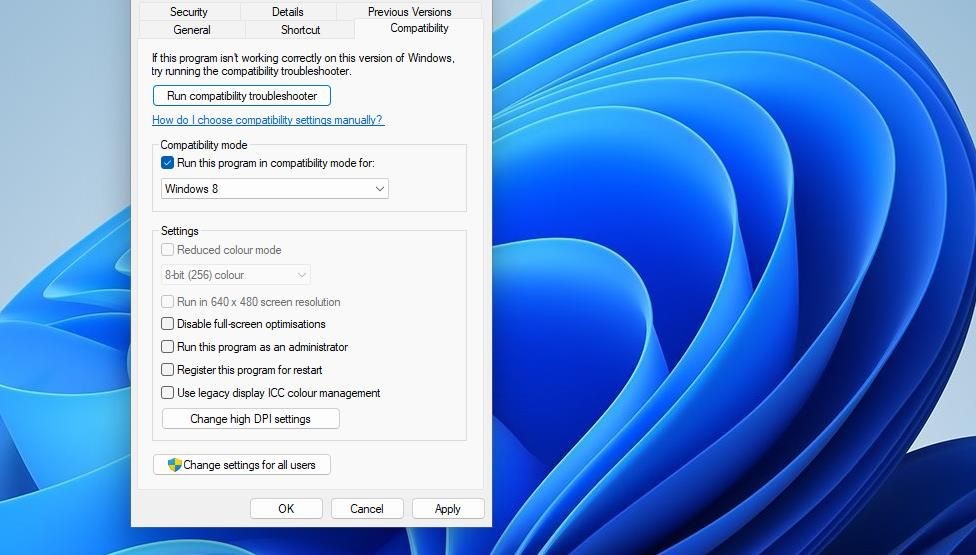Check Register this program for restart

(167, 370)
